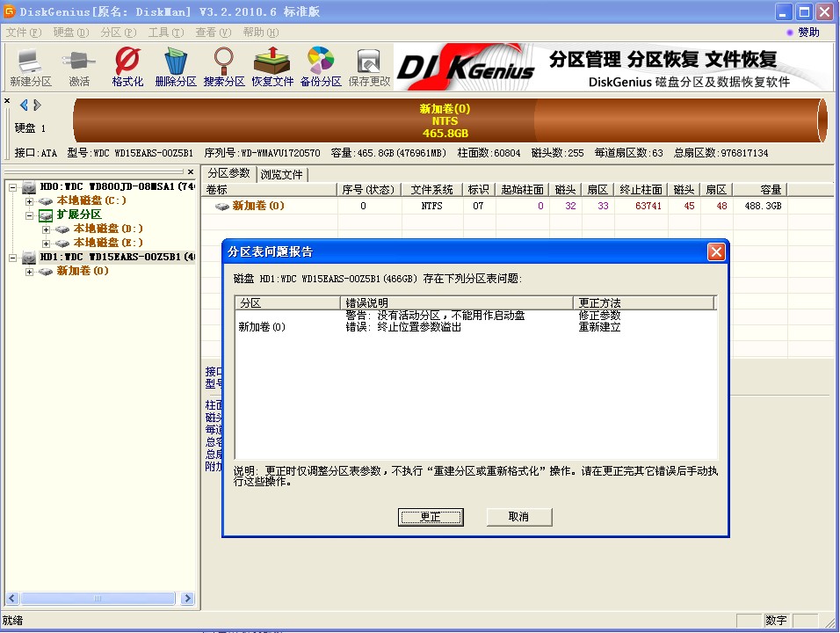Collapse the 扩展分区 node
Image resolution: width=840 pixels, height=633 pixels.
30,215
